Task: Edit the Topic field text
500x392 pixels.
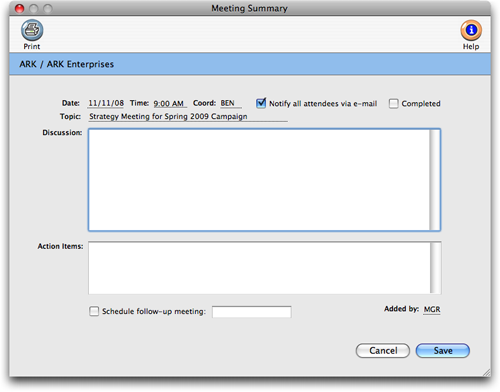Action: click(x=188, y=117)
